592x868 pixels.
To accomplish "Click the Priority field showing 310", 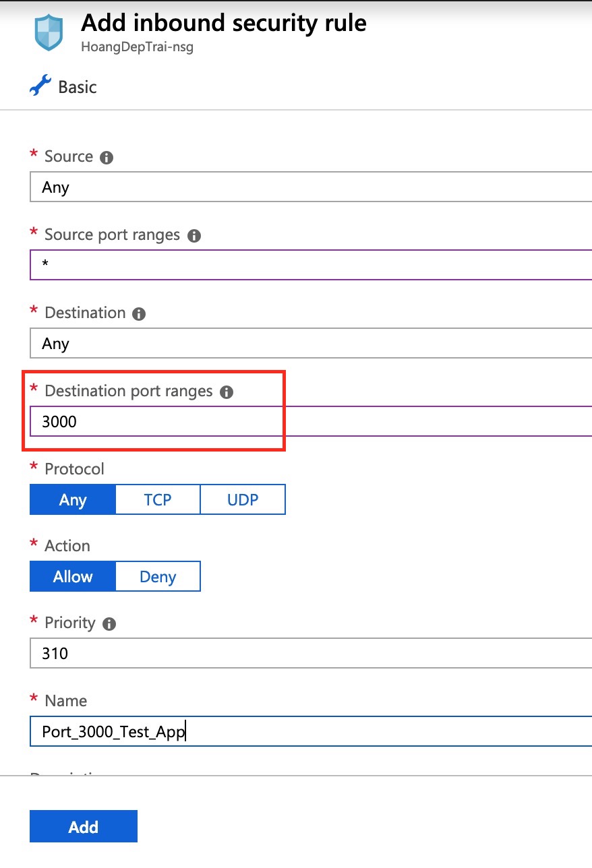I will pyautogui.click(x=310, y=654).
